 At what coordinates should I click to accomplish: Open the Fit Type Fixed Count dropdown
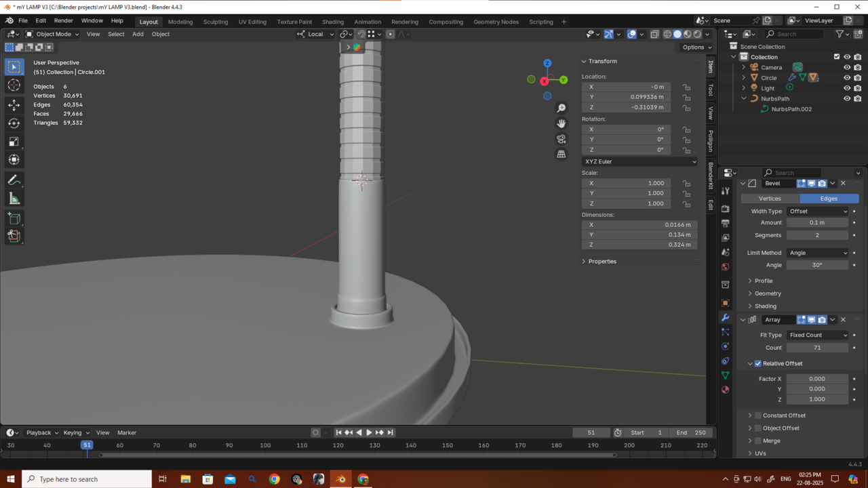[x=817, y=335]
